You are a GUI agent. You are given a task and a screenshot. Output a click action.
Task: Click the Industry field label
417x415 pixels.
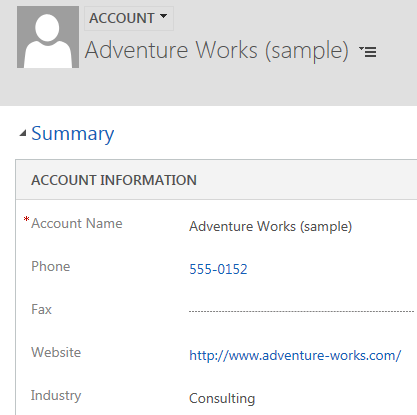(56, 396)
